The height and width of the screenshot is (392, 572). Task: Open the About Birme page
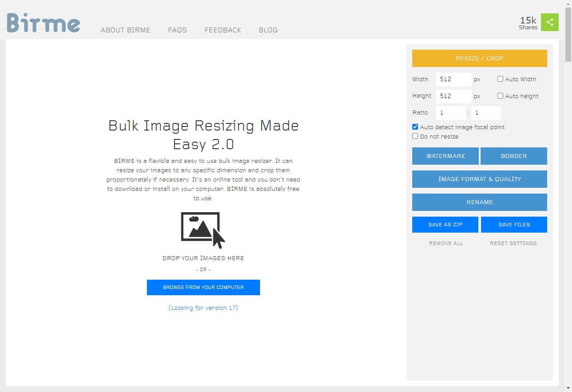click(126, 30)
